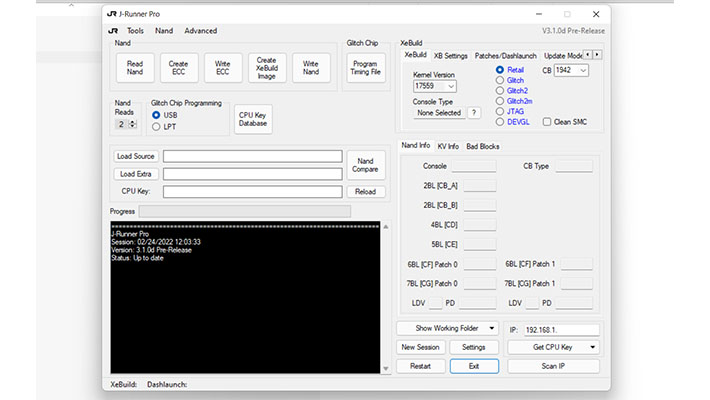Switch to the Bad Blocks tab
The image size is (710, 400).
pyautogui.click(x=483, y=146)
